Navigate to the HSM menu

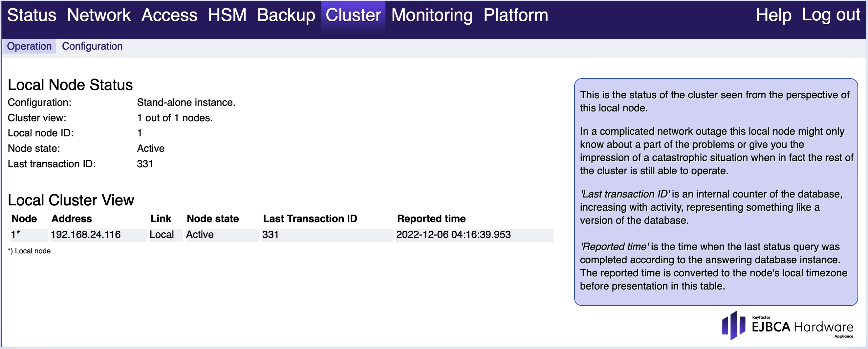[x=227, y=15]
